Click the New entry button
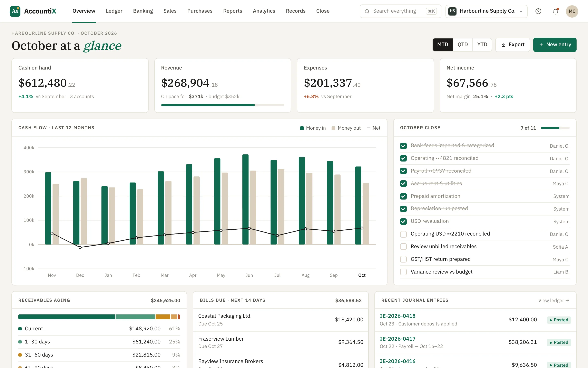 tap(555, 45)
